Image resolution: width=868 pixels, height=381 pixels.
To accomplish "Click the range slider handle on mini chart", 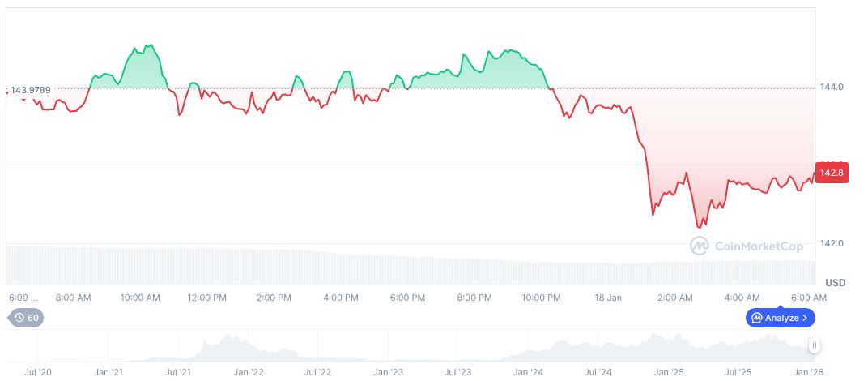I will [x=815, y=345].
